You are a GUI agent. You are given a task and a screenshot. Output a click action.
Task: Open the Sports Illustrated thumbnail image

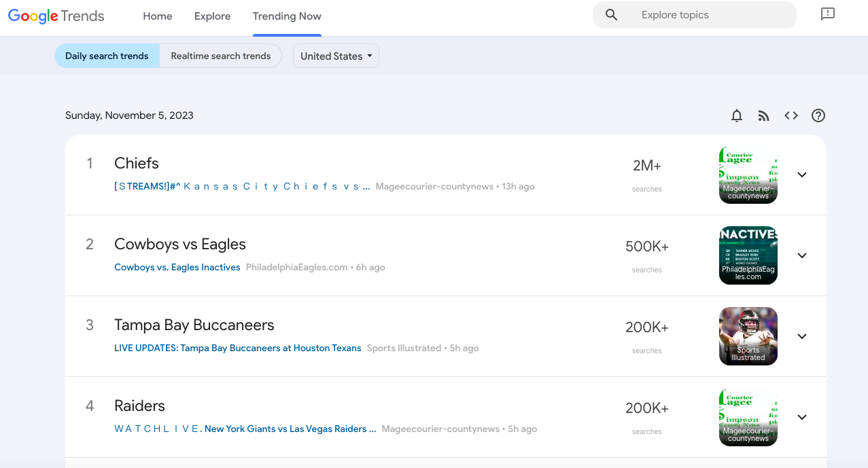pos(748,336)
